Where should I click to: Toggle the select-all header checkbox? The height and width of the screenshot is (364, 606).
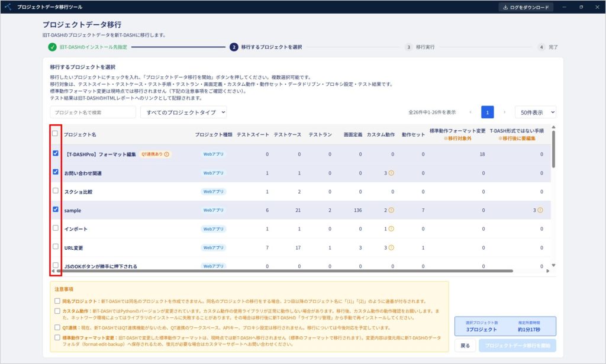point(55,133)
